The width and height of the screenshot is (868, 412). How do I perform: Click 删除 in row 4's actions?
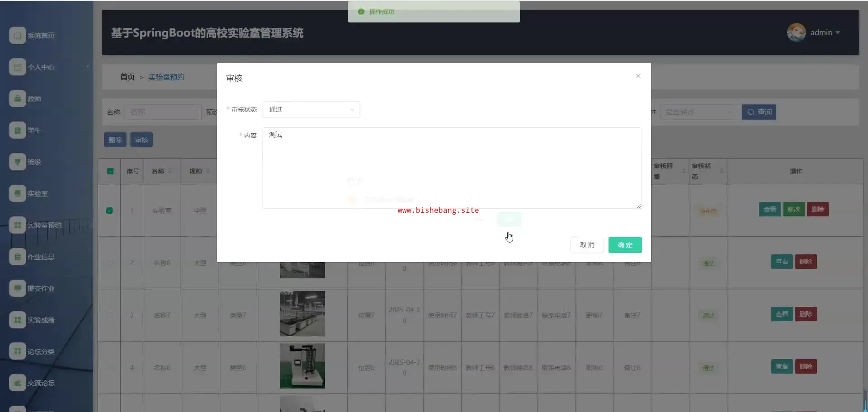click(x=806, y=366)
